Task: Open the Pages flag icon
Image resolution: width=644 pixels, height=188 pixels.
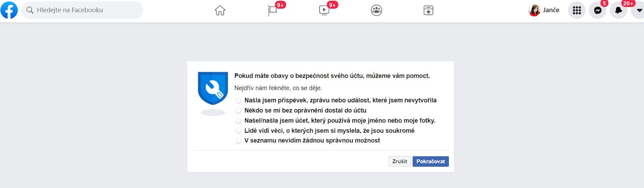Action: (272, 10)
